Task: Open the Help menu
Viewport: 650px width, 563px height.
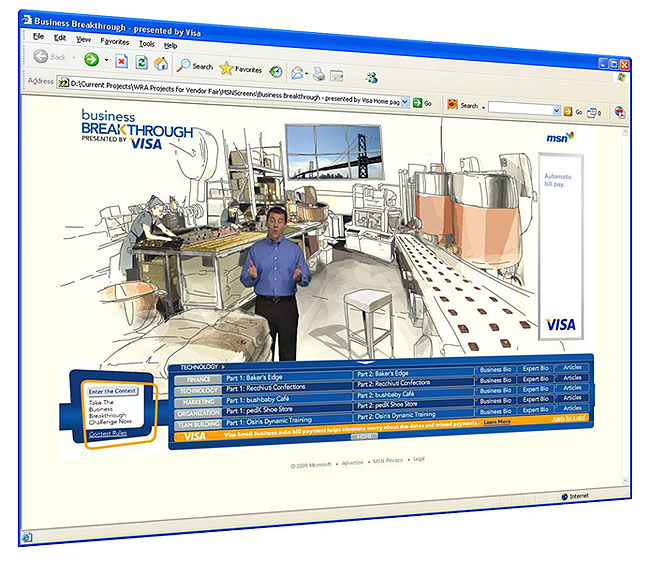Action: (170, 45)
